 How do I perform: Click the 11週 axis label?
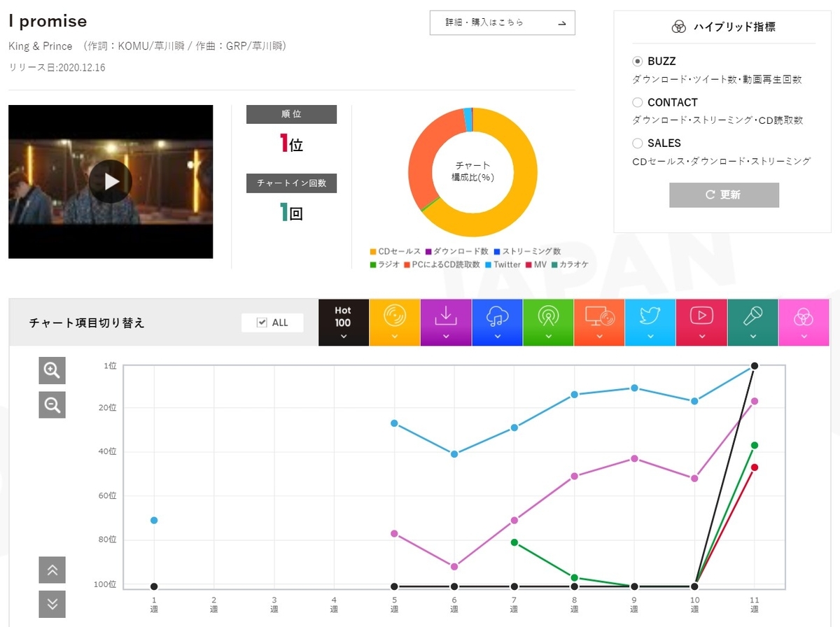pos(755,605)
